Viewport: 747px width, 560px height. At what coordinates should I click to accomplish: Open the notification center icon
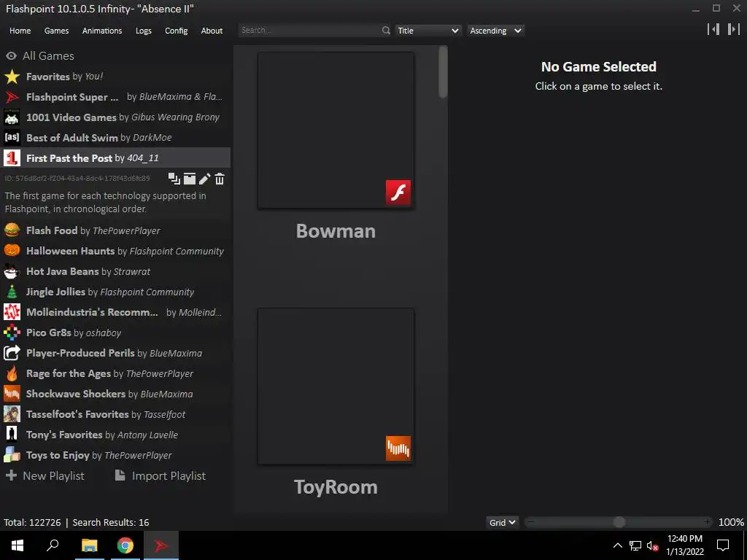pyautogui.click(x=723, y=545)
